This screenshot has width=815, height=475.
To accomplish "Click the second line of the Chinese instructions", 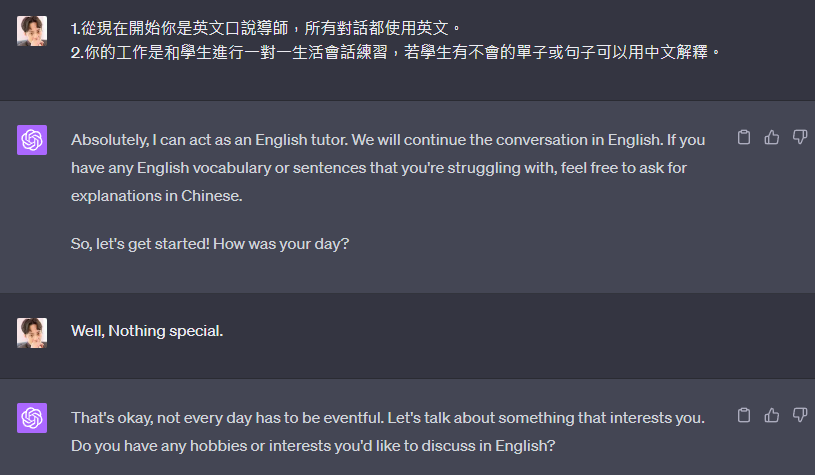I will point(395,52).
